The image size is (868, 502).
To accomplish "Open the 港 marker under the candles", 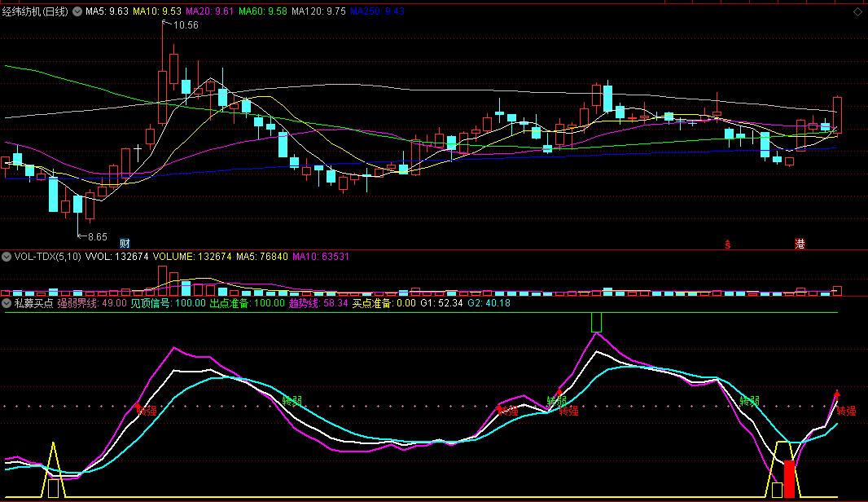I will coord(800,243).
